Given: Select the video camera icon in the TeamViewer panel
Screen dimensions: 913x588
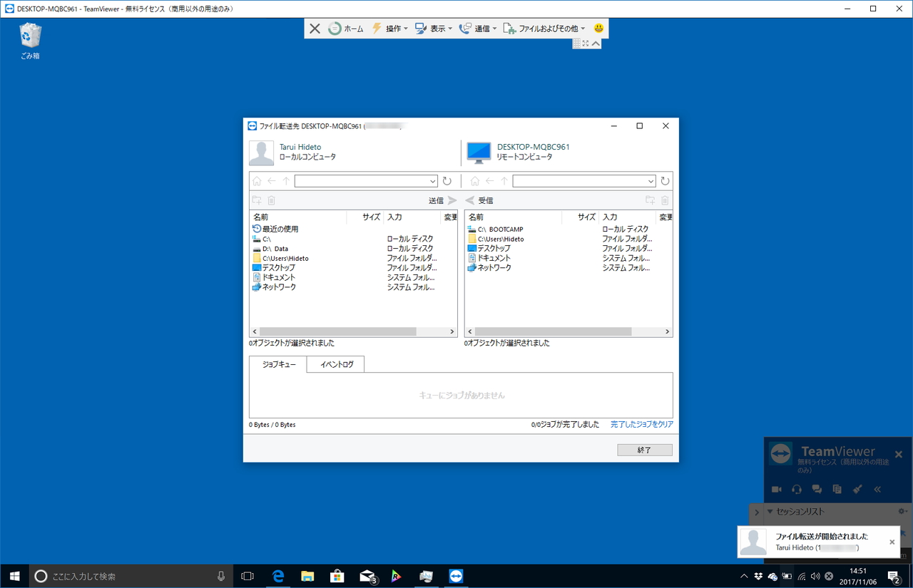Looking at the screenshot, I should point(776,490).
